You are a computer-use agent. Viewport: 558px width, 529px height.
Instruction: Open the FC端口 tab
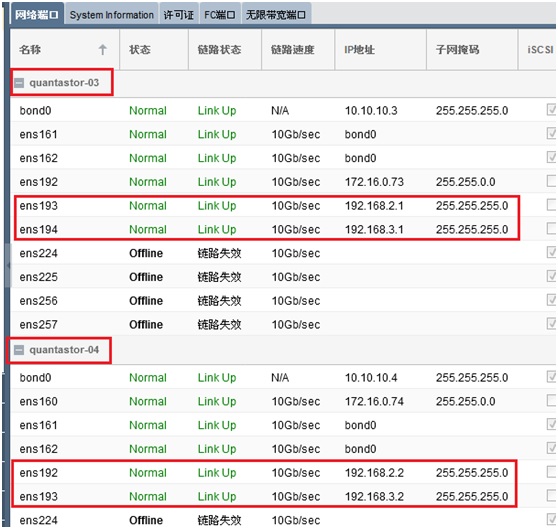(220, 15)
